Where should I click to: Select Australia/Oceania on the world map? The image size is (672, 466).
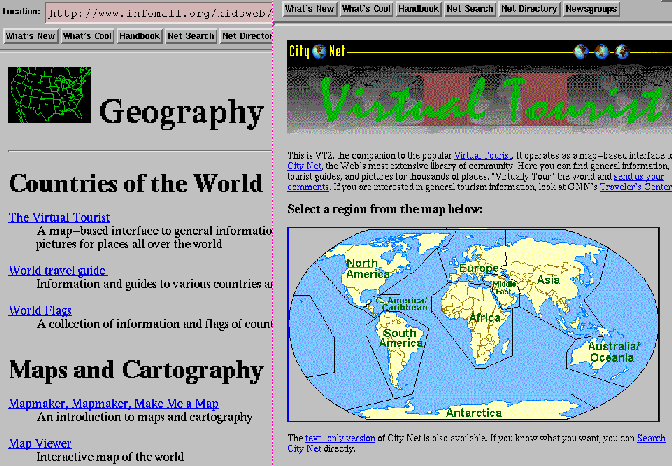click(x=613, y=352)
